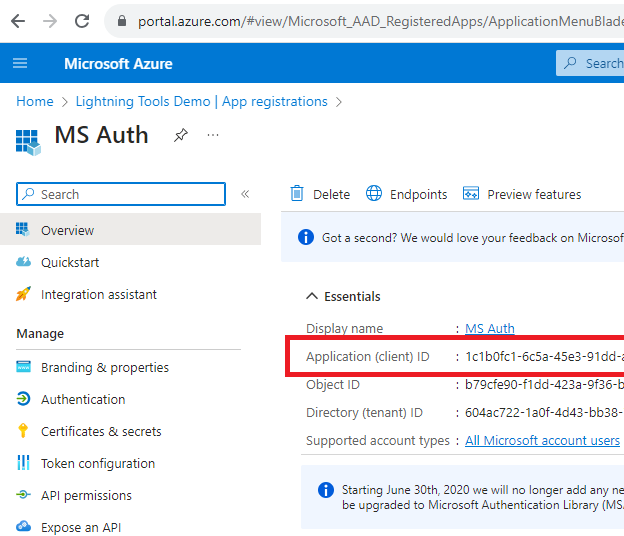Click the Starting June 30th, 2020 notice text
Screen dimensions: 624x536
(x=483, y=497)
